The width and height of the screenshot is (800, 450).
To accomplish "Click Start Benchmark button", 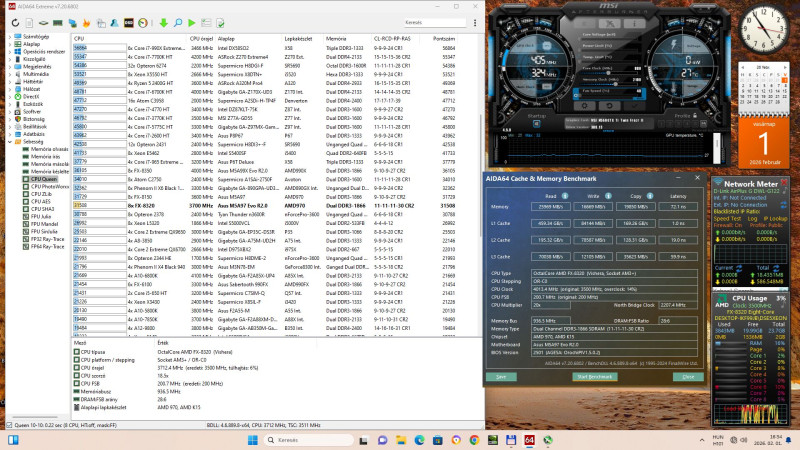I will (594, 377).
